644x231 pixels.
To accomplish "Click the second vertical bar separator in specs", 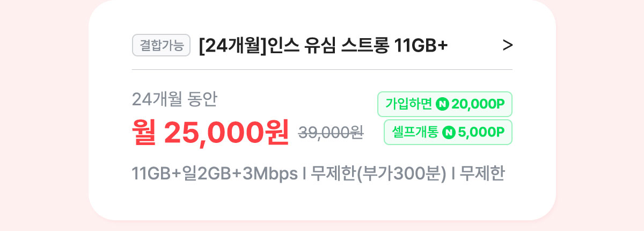I will (x=453, y=175).
